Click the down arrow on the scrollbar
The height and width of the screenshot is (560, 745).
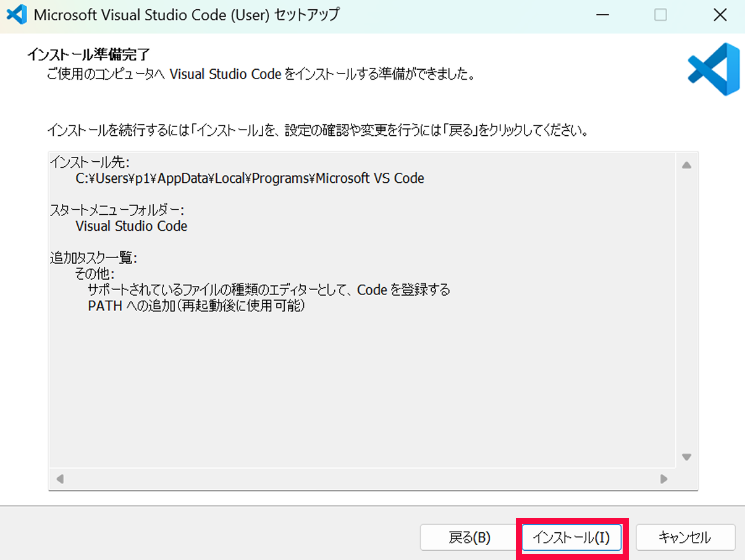(x=686, y=458)
